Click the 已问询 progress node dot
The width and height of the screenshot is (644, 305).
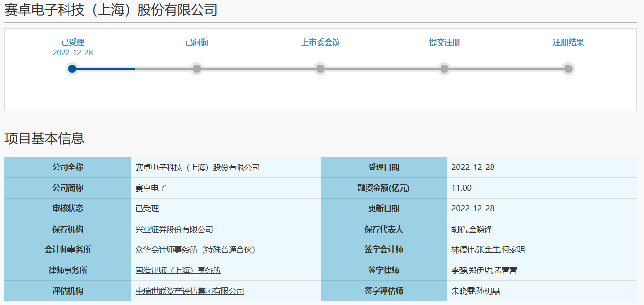pos(197,69)
